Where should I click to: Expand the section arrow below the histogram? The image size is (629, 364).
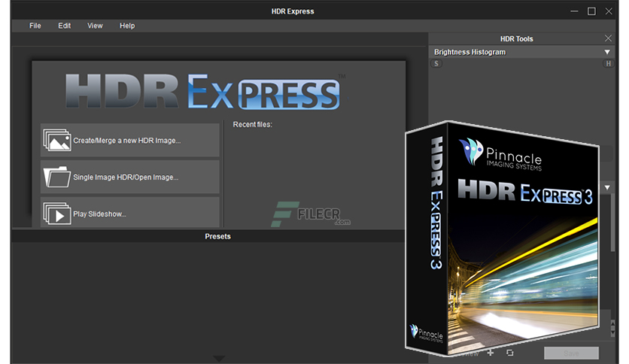pyautogui.click(x=607, y=187)
